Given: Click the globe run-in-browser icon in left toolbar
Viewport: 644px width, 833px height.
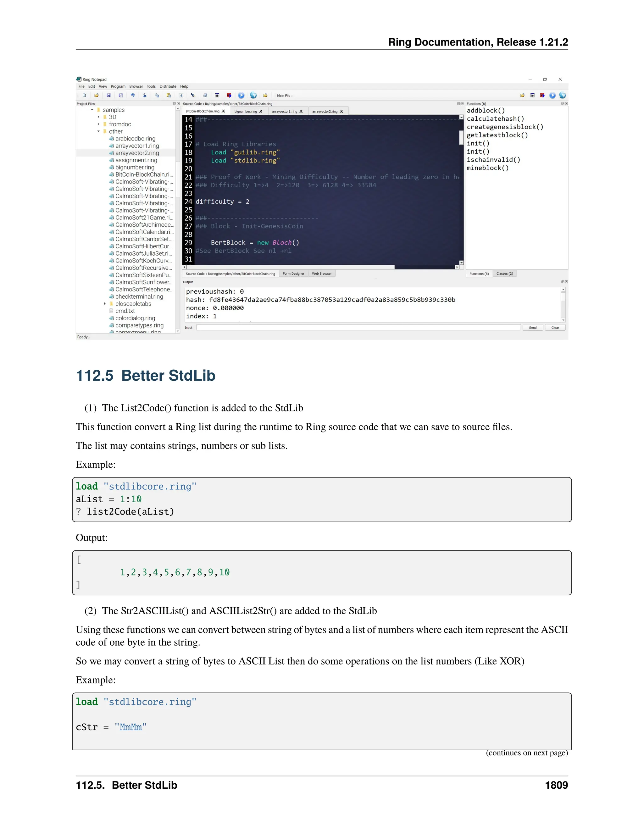Looking at the screenshot, I should tap(253, 95).
